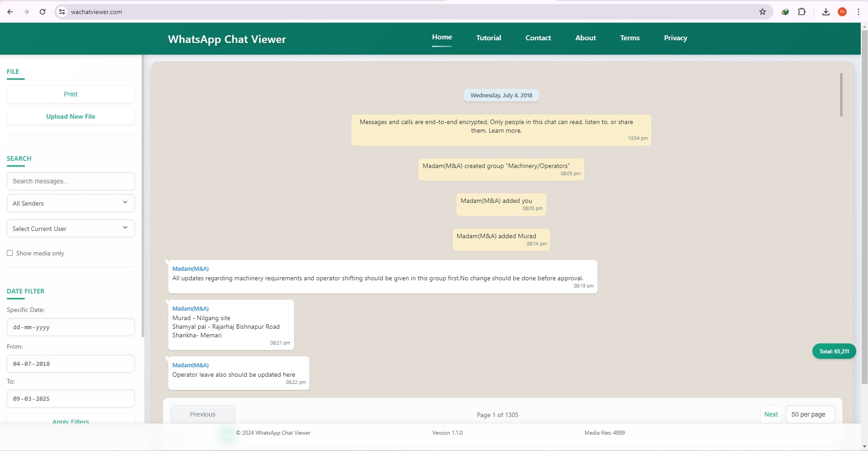This screenshot has width=868, height=451.
Task: Expand the Select Current User dropdown
Action: point(70,228)
